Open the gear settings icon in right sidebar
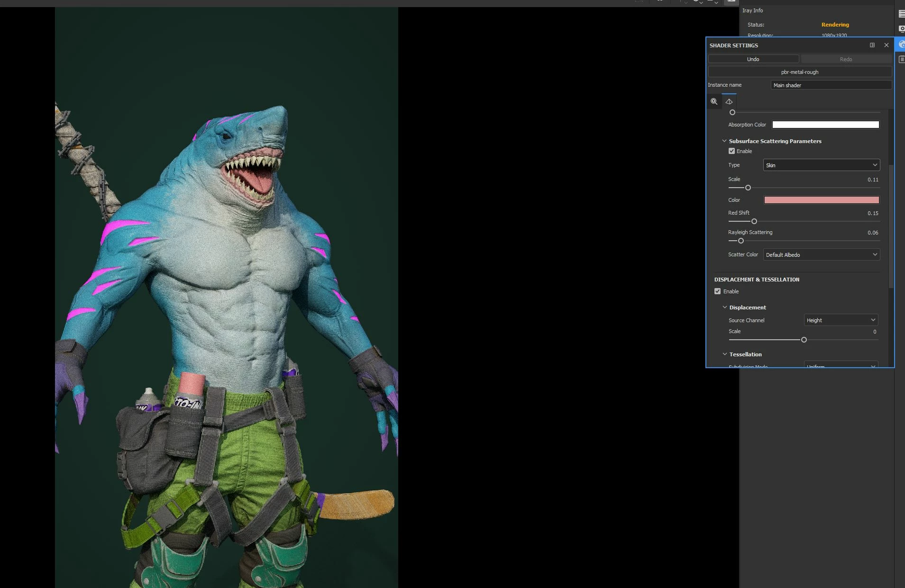 tap(901, 28)
